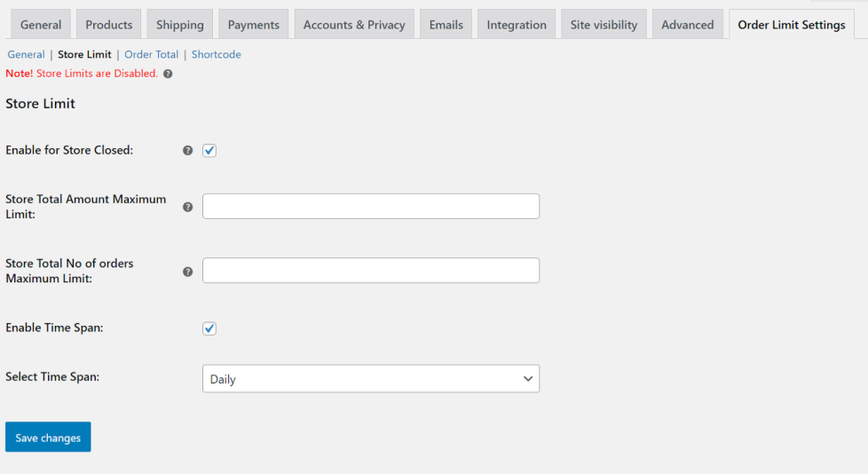
Task: Switch to the Shipping tab
Action: pos(179,25)
